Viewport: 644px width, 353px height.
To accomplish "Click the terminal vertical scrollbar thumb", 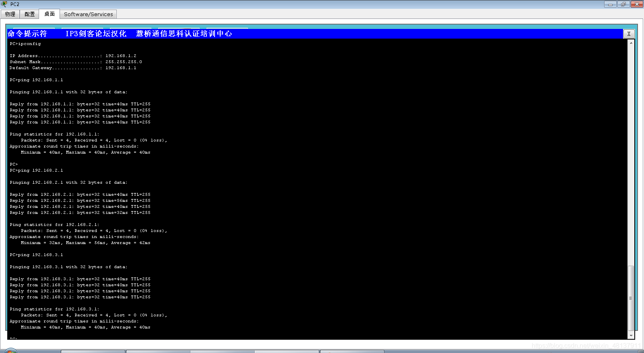I will point(631,298).
